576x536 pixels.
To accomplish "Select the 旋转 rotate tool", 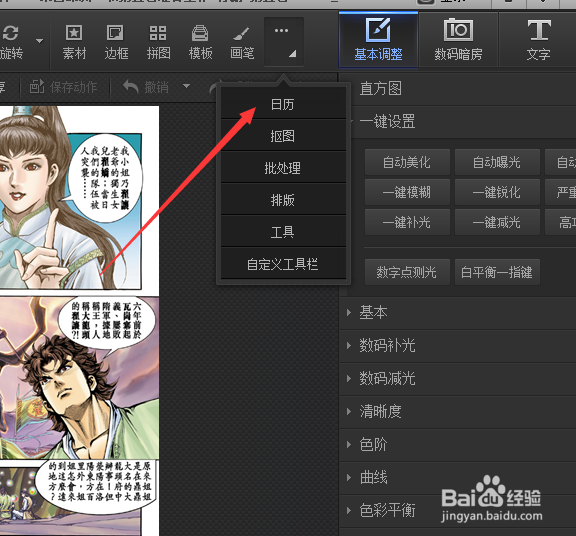I will coord(11,42).
